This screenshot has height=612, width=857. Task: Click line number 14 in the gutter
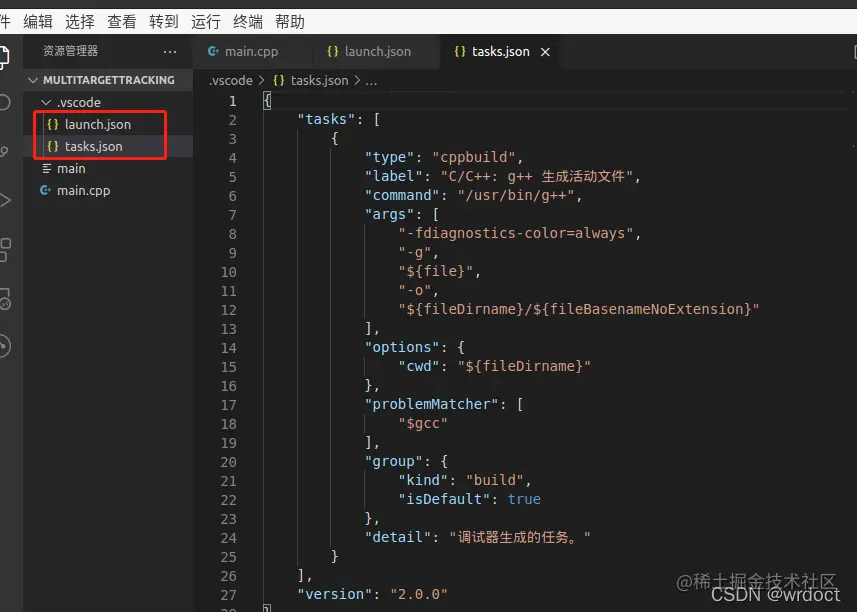(x=229, y=348)
